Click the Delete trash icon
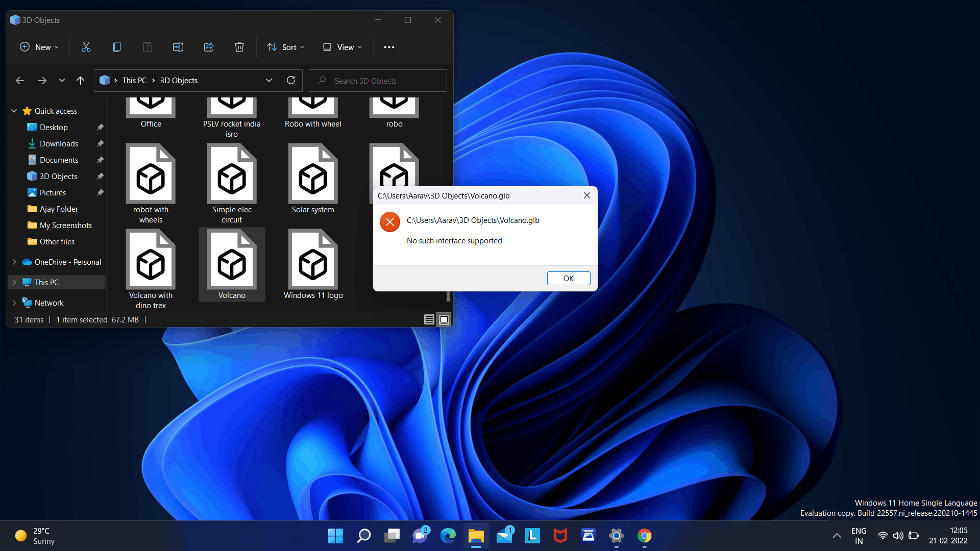 239,47
